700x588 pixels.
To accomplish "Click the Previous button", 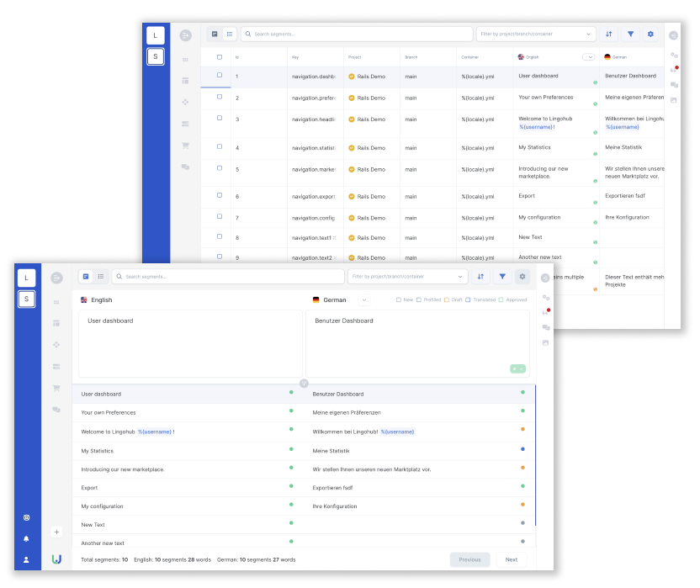I will tap(469, 560).
